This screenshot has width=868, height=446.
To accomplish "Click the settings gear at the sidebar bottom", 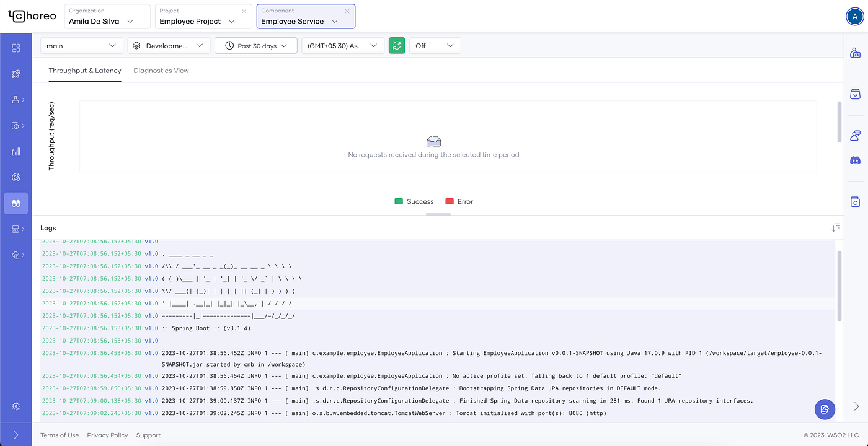I will 16,406.
